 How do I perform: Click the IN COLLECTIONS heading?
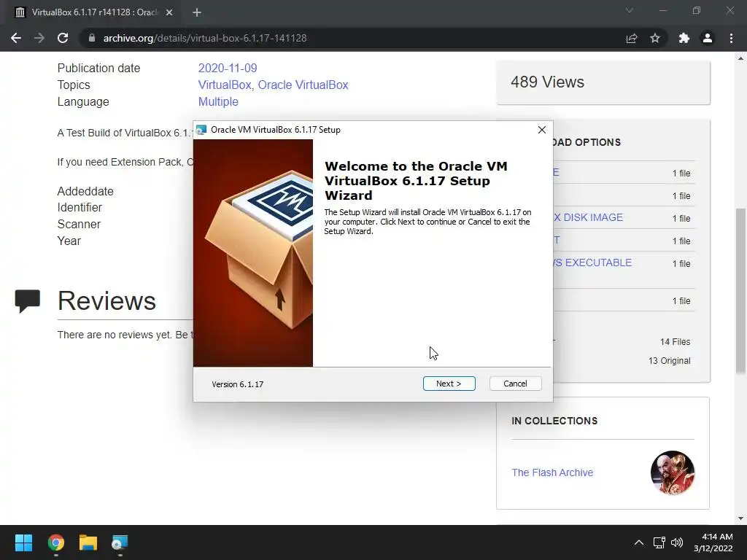click(554, 421)
